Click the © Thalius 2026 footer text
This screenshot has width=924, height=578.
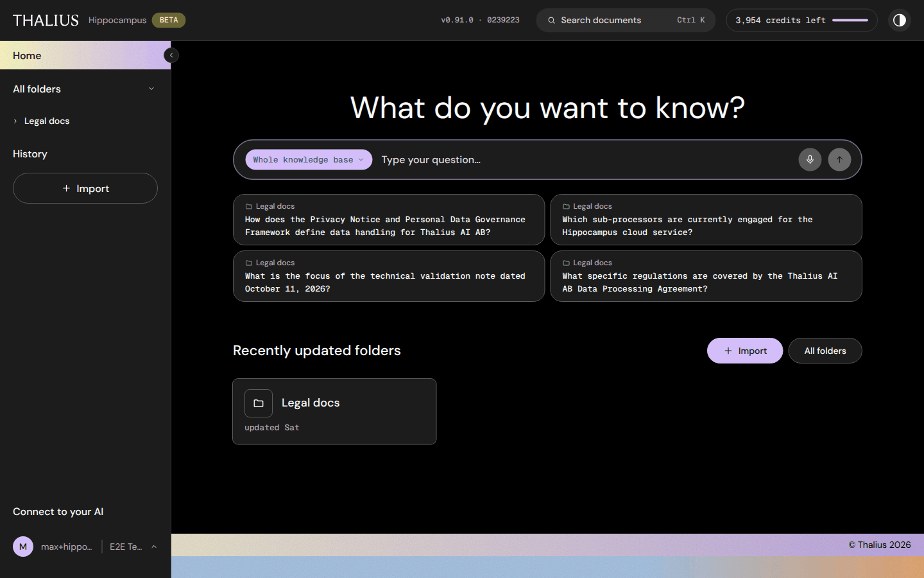pos(880,545)
